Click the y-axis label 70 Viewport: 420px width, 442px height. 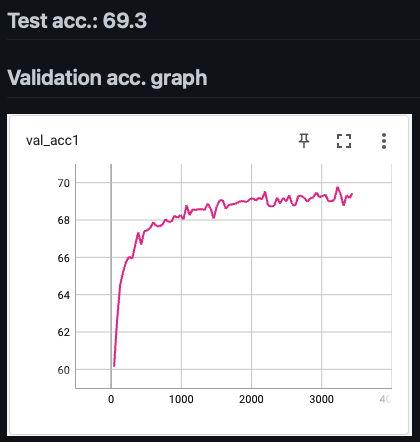63,183
